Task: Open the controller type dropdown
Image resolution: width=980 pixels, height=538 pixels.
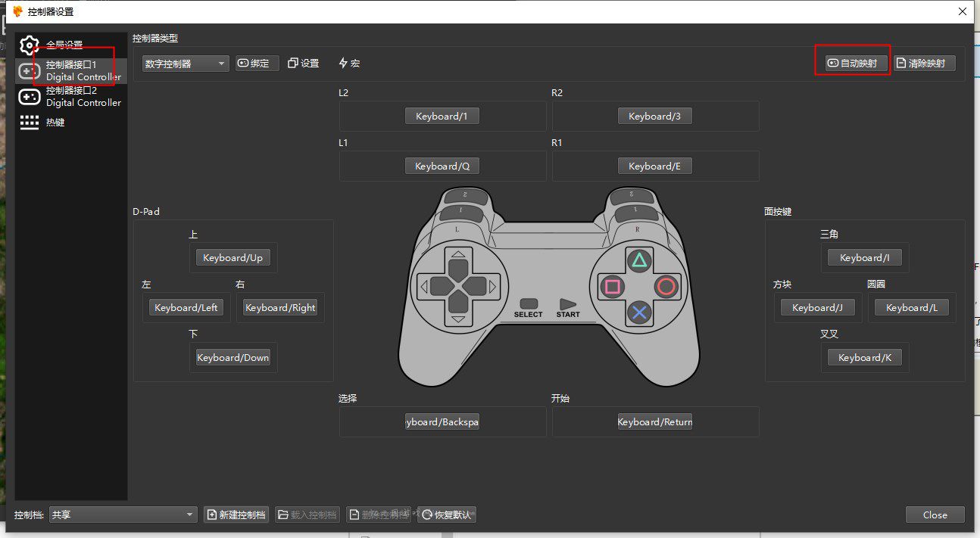Action: click(x=186, y=64)
